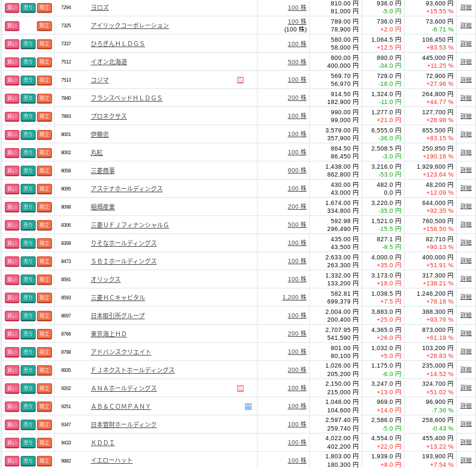
Task: Open the 丸紅 stock link
Action: pyautogui.click(x=97, y=152)
